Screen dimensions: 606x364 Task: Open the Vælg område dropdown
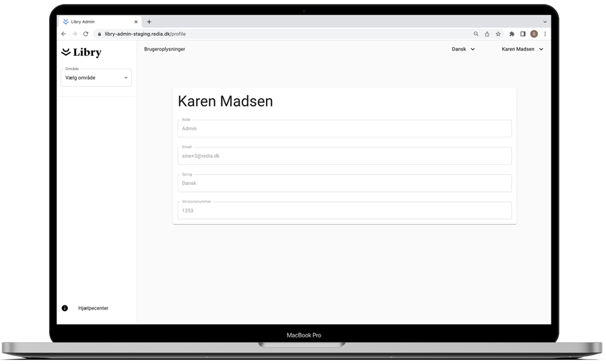96,78
